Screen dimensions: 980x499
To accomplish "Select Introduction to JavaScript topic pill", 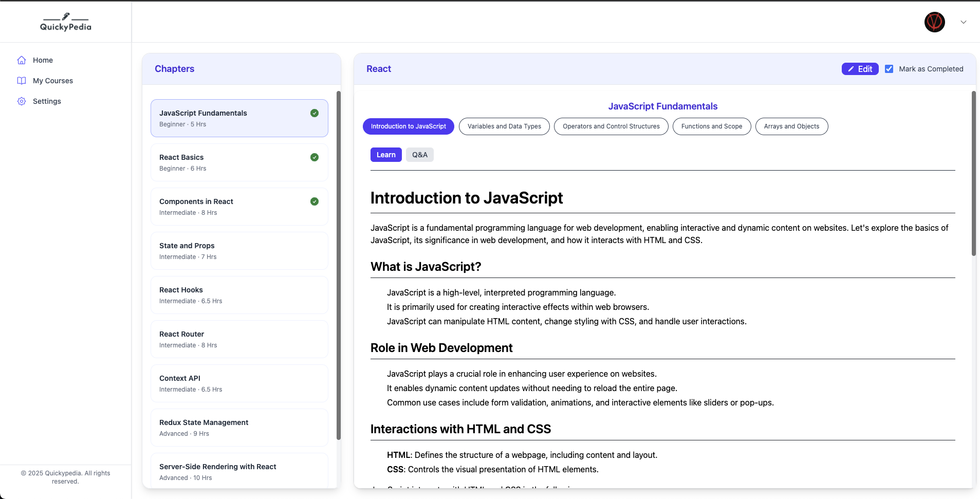I will (409, 126).
